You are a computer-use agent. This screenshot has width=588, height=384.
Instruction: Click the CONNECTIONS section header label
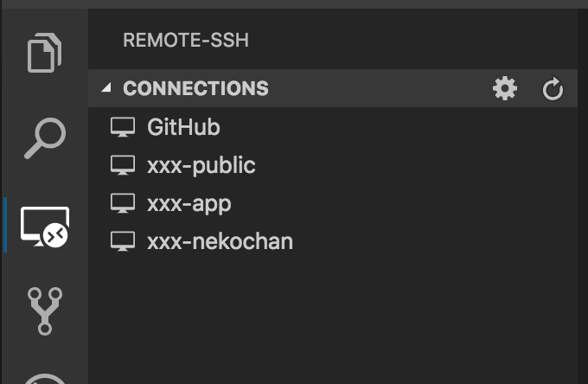tap(195, 88)
